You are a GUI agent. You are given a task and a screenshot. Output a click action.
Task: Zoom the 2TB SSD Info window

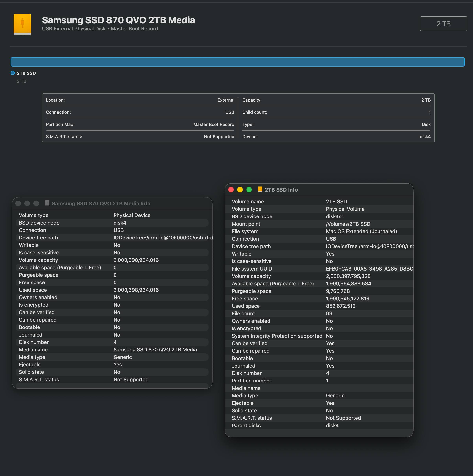click(x=249, y=189)
